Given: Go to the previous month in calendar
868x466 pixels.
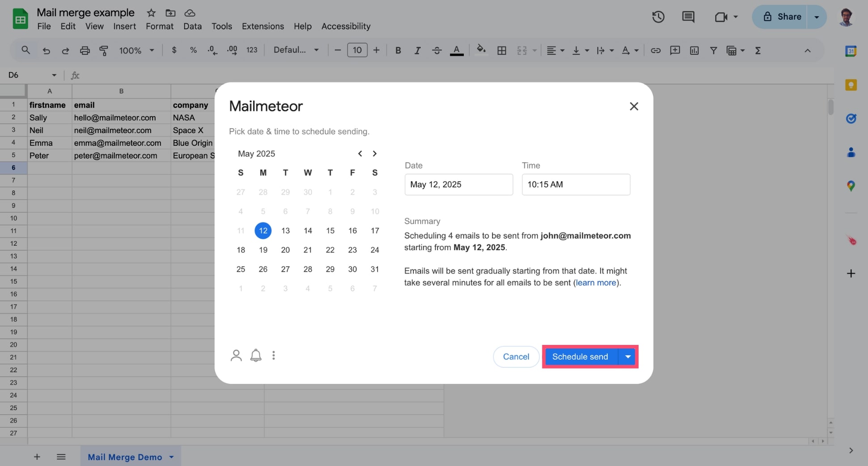Looking at the screenshot, I should [x=360, y=154].
